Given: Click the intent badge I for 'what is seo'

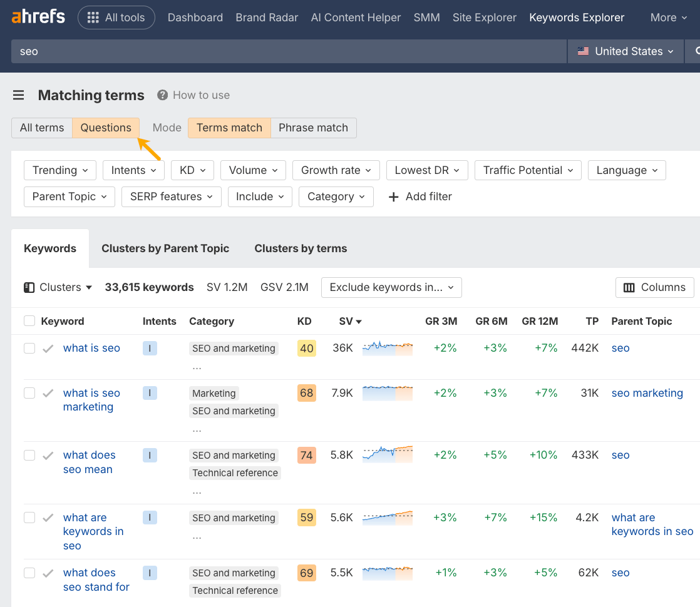Looking at the screenshot, I should coord(150,348).
